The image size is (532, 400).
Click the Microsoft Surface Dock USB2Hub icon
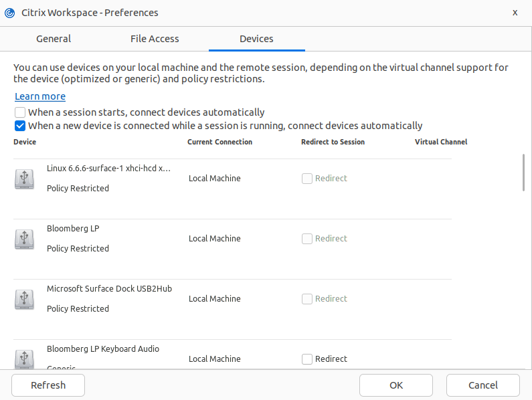24,299
